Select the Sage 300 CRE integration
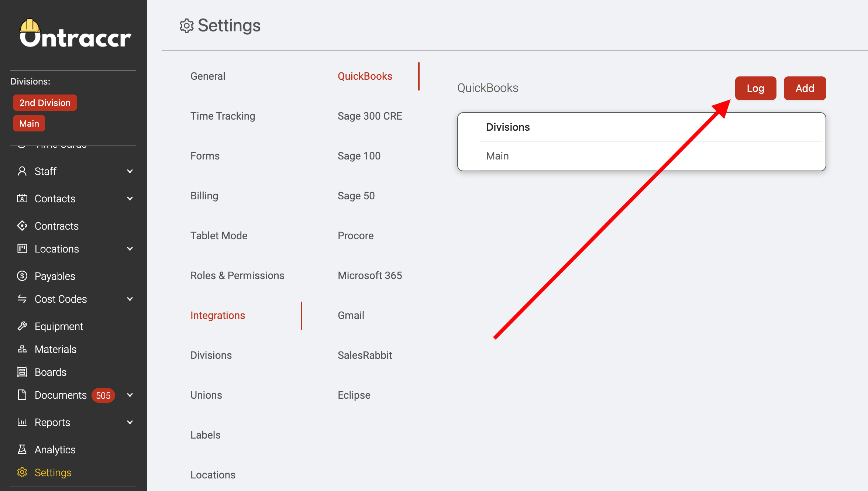 pos(370,116)
